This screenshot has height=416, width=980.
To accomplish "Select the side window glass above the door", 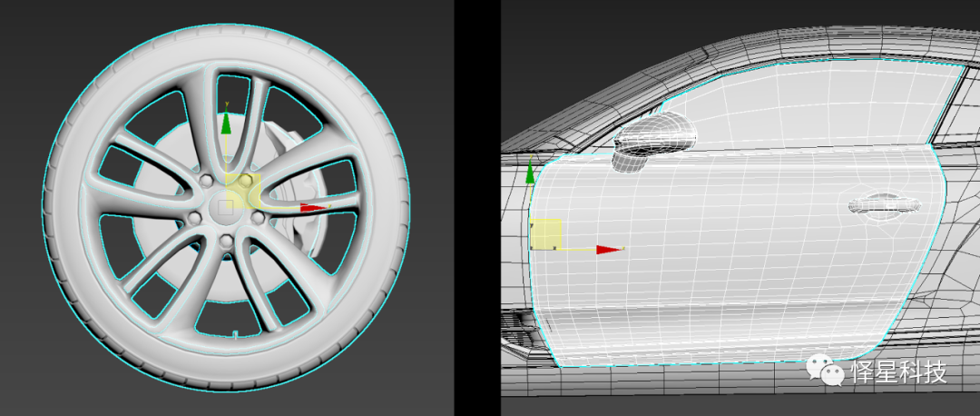I will (x=807, y=106).
